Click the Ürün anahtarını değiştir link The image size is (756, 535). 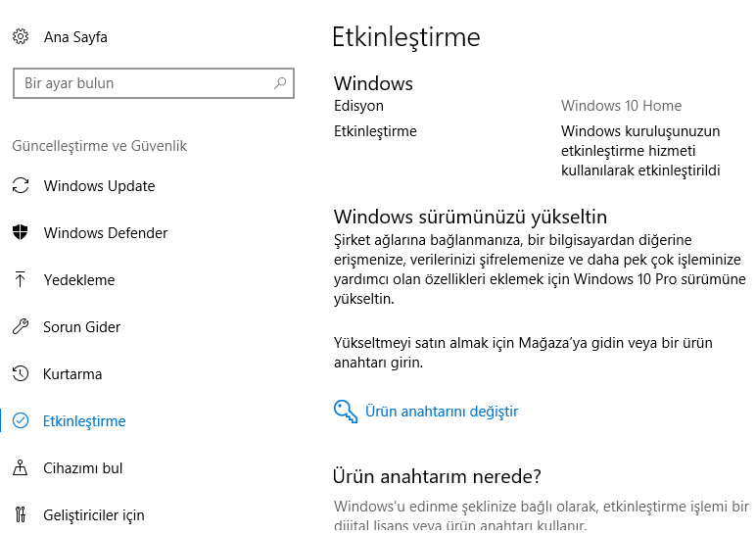(x=442, y=412)
